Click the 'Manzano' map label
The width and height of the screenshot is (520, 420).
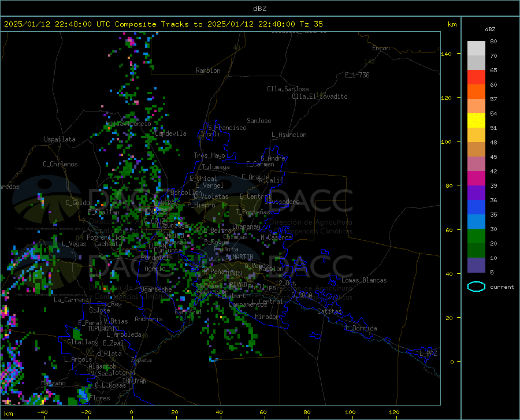53,383
